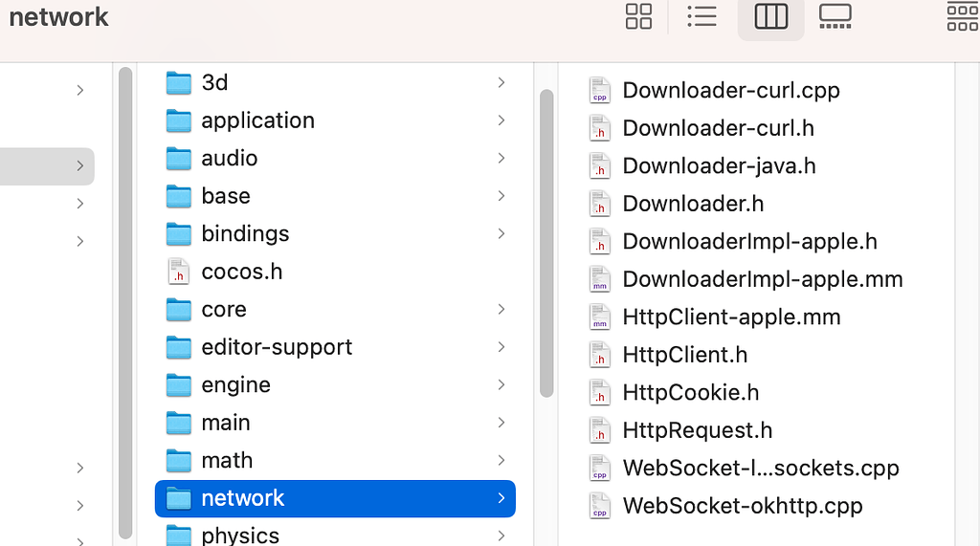Expand the bindings folder chevron
The height and width of the screenshot is (546, 980).
(501, 233)
